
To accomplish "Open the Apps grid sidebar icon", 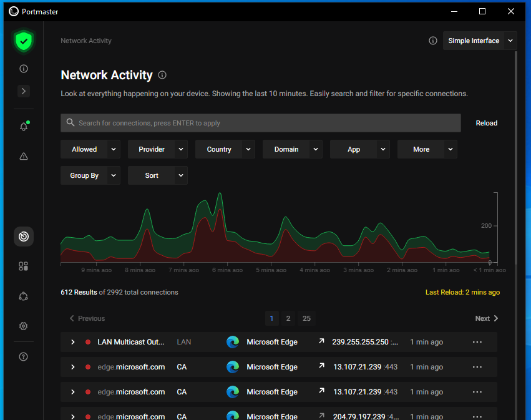I will (x=24, y=266).
